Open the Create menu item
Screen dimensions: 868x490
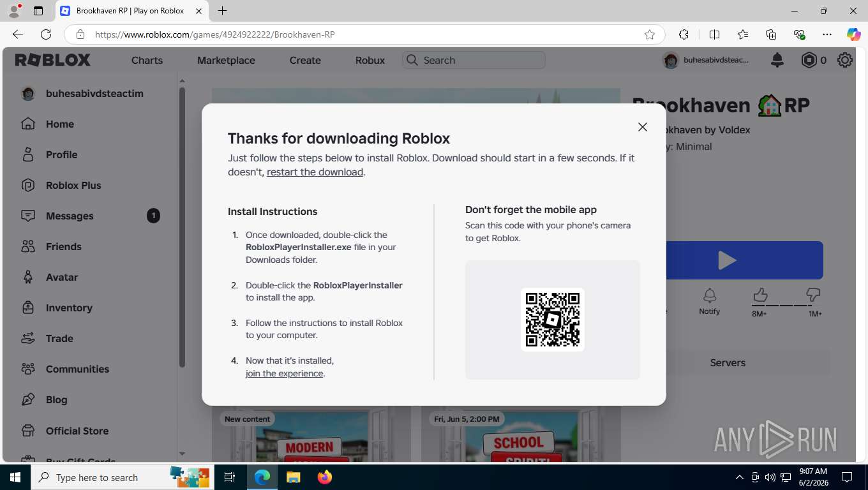point(305,60)
